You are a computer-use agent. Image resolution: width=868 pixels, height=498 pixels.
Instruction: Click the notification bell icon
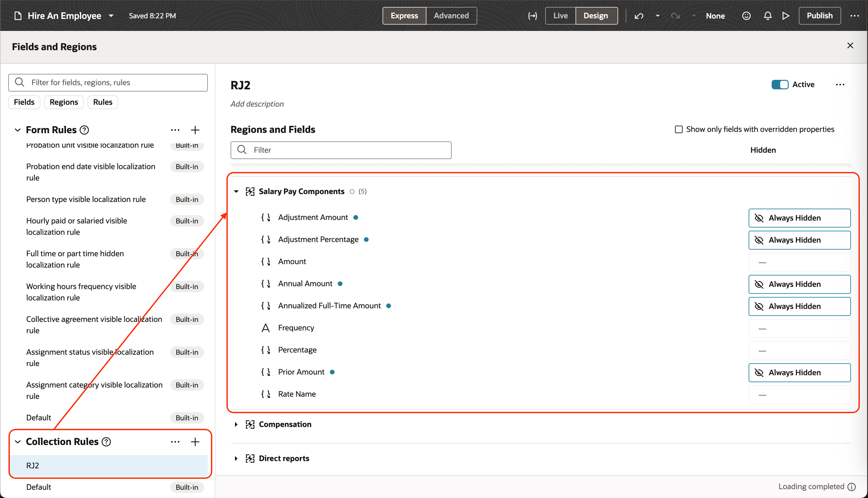pos(768,16)
